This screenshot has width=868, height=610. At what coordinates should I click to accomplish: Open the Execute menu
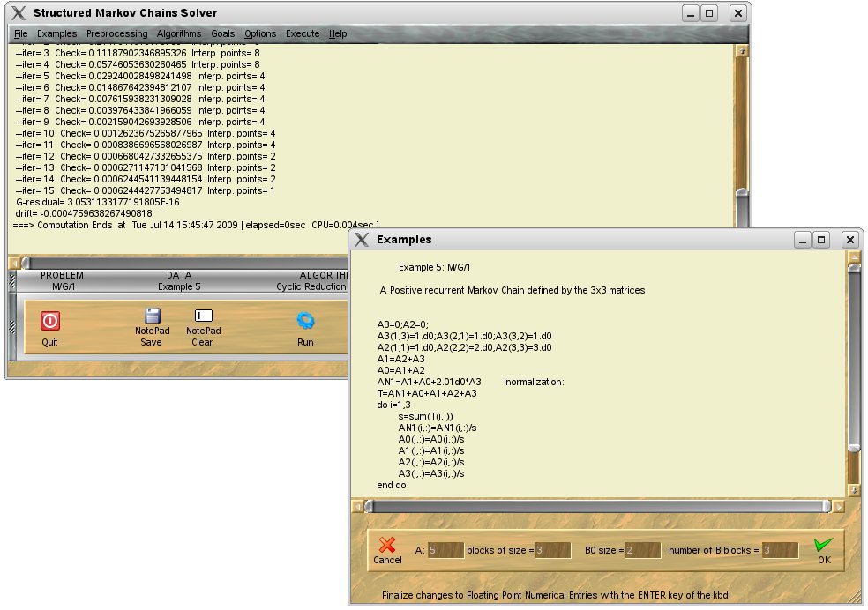tap(303, 33)
